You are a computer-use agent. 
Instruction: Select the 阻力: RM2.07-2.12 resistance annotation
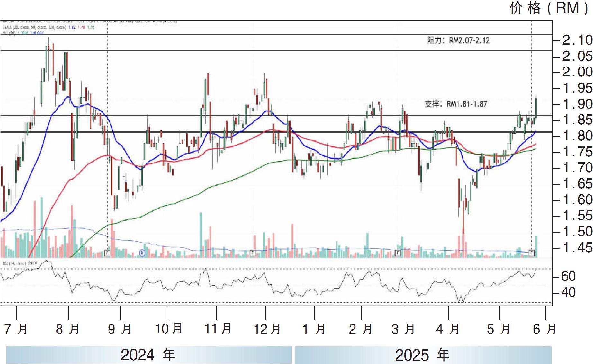(x=458, y=40)
